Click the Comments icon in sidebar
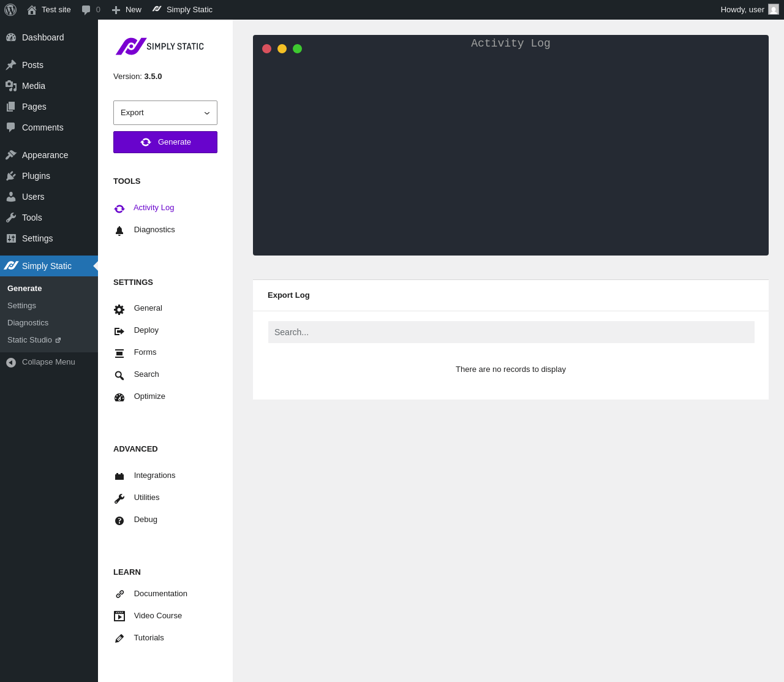The image size is (784, 682). click(x=11, y=127)
